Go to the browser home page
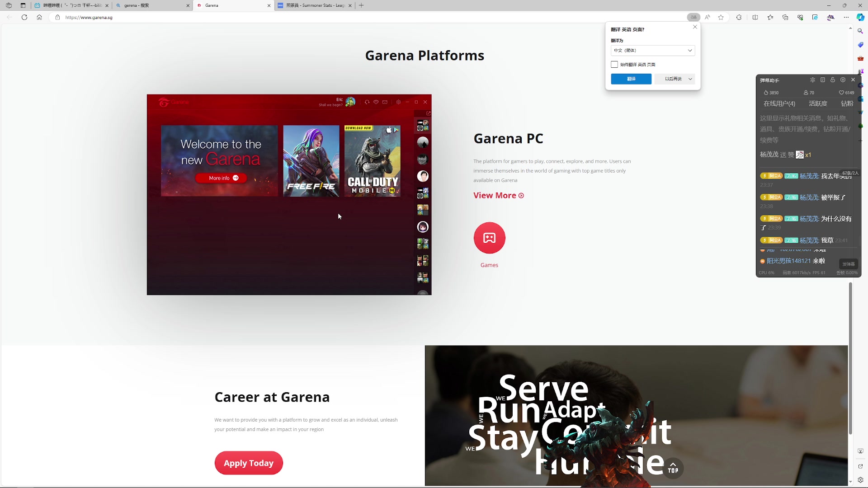Image resolution: width=868 pixels, height=488 pixels. tap(39, 17)
